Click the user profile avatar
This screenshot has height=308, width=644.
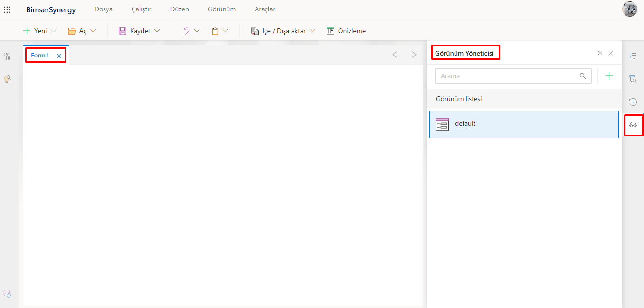[x=629, y=9]
